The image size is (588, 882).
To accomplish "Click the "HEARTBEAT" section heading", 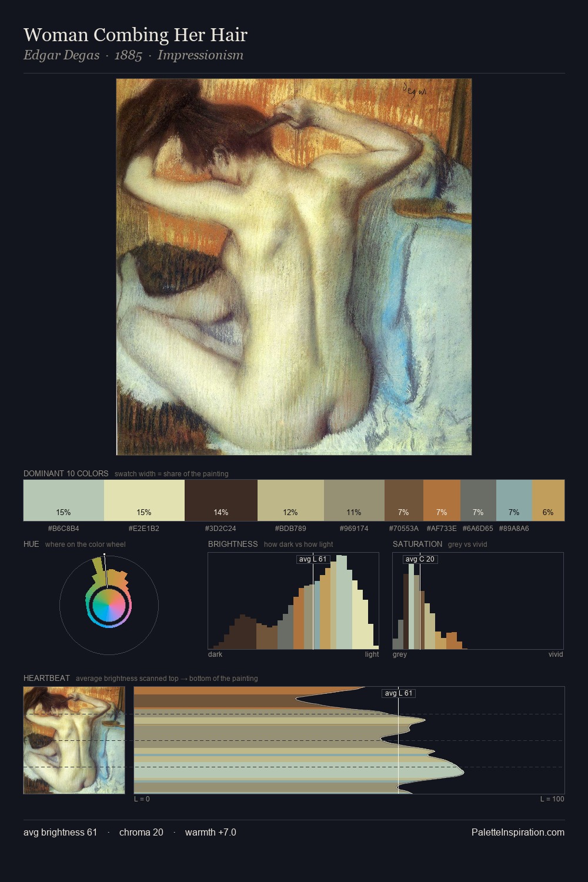I will click(46, 678).
